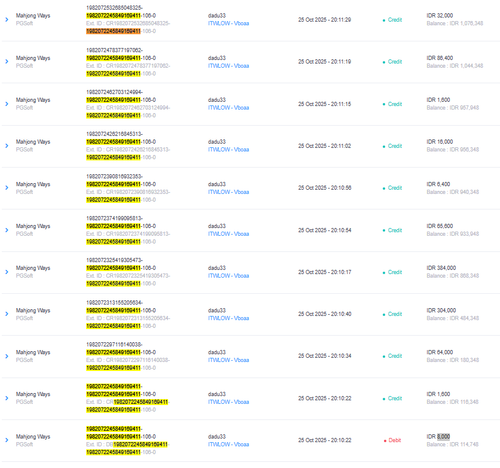Open ITWLOW-Vboaa link in IDR 64,000 row
The height and width of the screenshot is (468, 500).
pos(228,360)
